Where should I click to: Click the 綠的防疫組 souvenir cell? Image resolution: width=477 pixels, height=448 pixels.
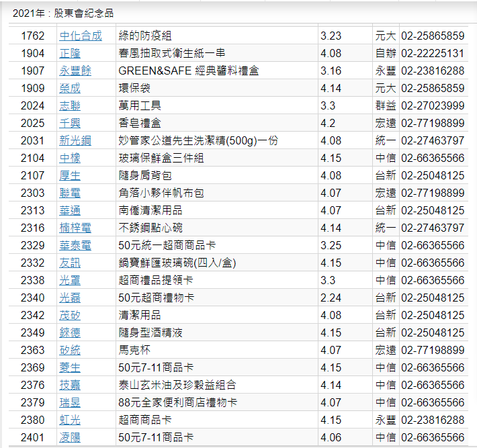point(145,36)
